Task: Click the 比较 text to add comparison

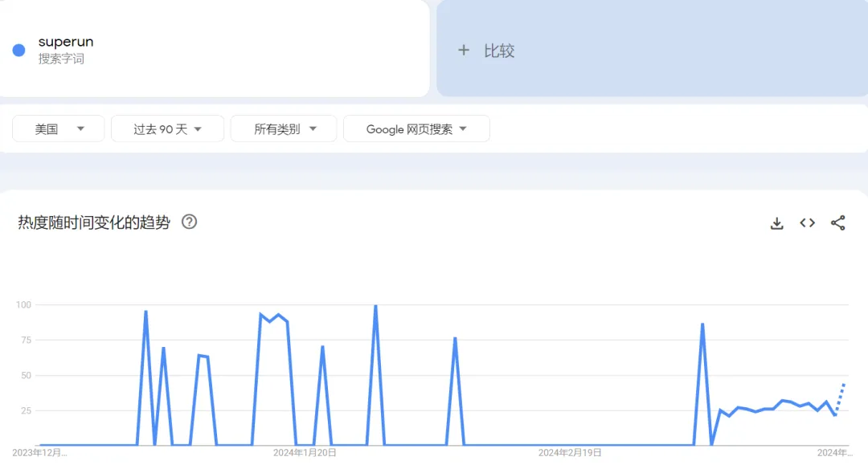Action: [499, 51]
